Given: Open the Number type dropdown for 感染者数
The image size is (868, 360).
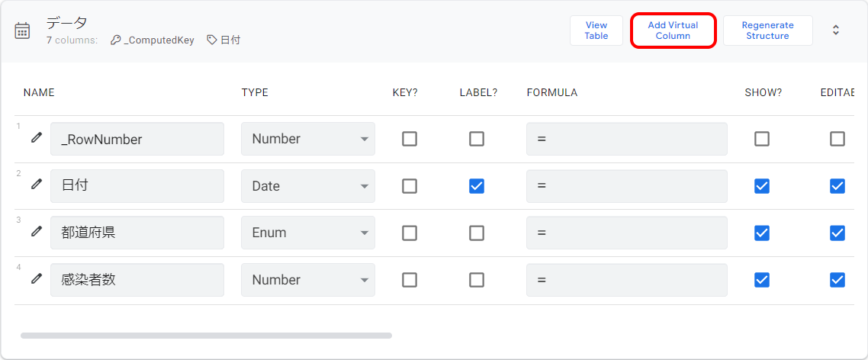Looking at the screenshot, I should coord(308,280).
